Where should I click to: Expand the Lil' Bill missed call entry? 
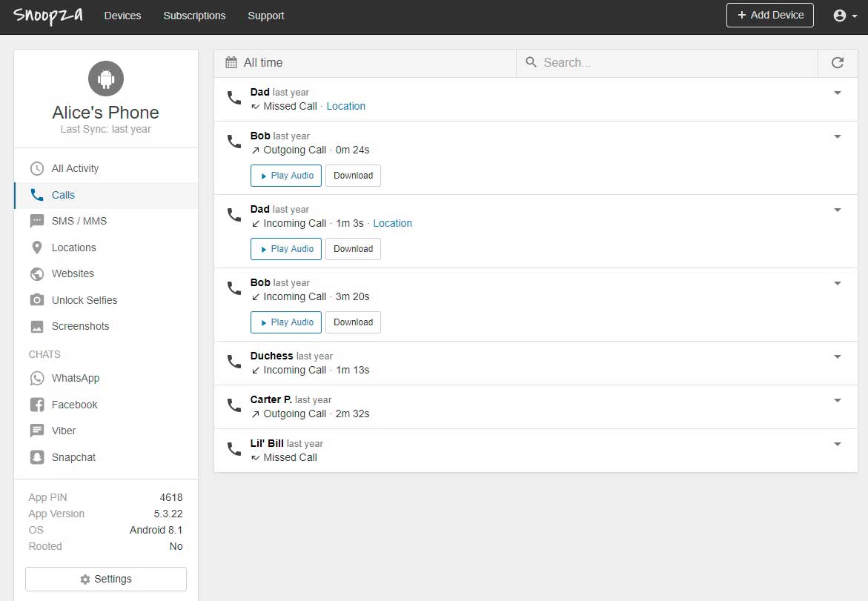tap(838, 445)
